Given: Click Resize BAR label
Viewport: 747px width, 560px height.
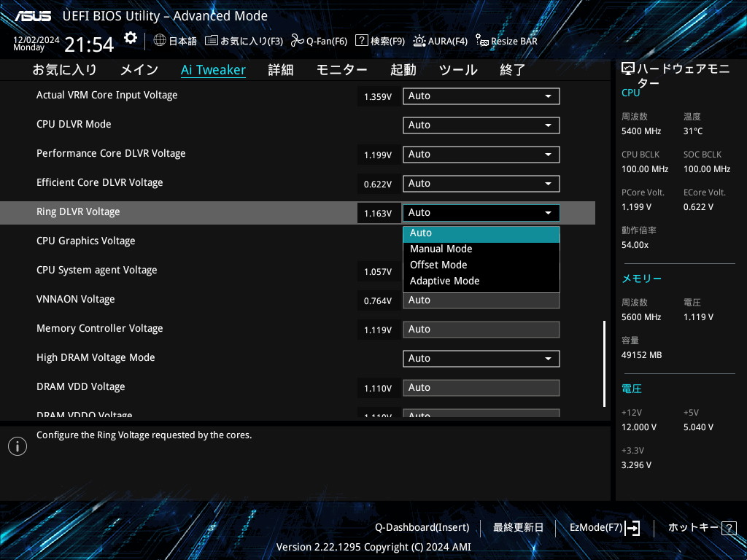Looking at the screenshot, I should 514,41.
